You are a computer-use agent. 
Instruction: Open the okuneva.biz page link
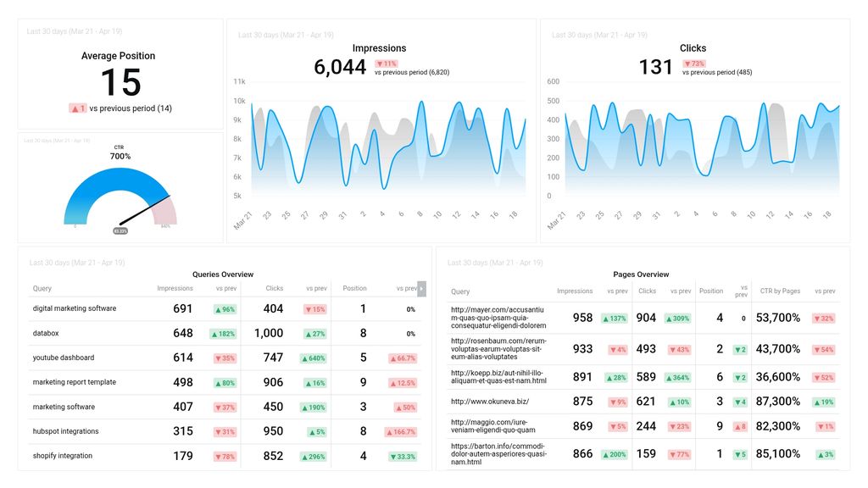tap(489, 402)
